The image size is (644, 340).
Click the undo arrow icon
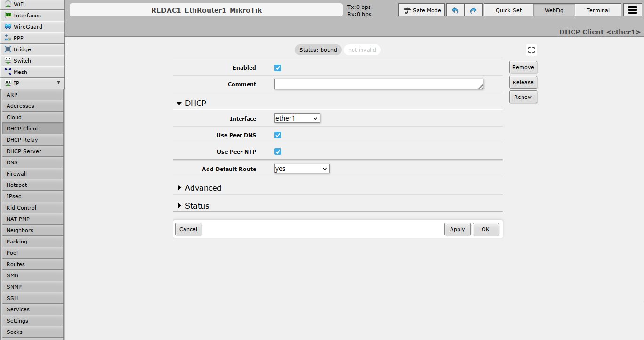click(455, 10)
